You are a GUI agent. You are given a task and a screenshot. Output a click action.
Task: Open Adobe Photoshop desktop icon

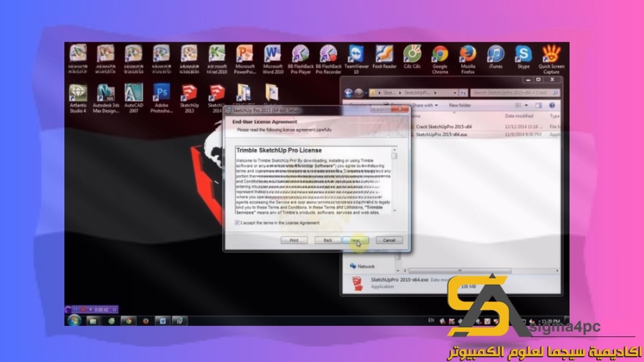162,98
